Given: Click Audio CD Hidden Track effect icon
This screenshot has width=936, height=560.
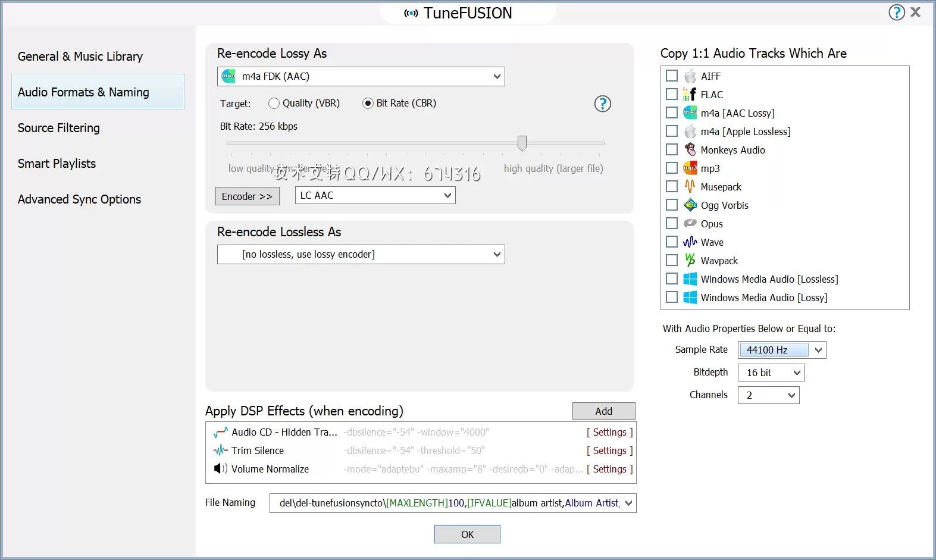Looking at the screenshot, I should (221, 432).
